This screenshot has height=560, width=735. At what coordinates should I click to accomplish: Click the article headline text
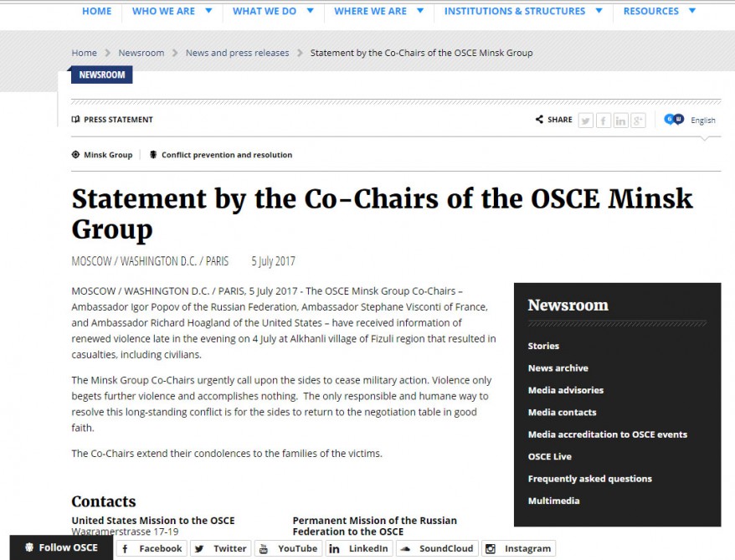pyautogui.click(x=382, y=213)
